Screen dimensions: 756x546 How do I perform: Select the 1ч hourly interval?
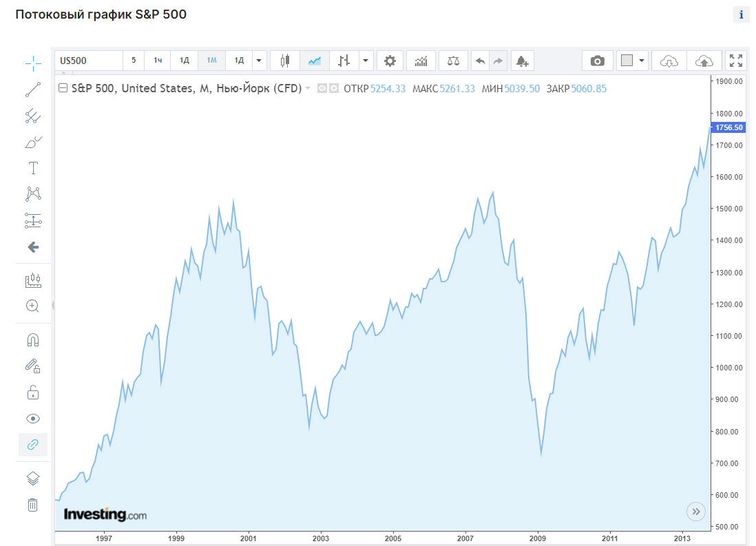pyautogui.click(x=158, y=61)
